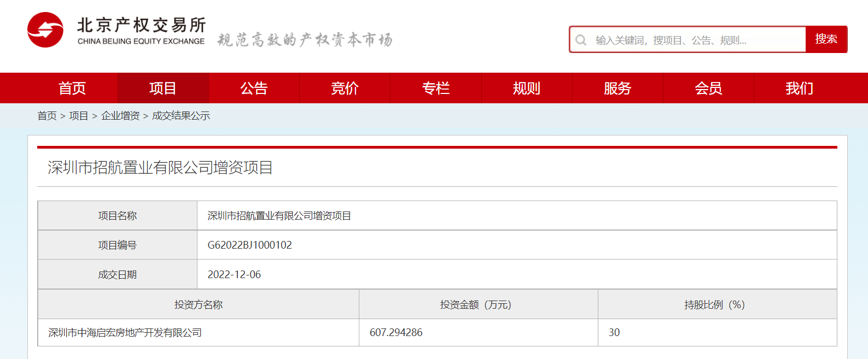
Task: Click the page heading 深圳市招航置业有限公司增资项目
Action: (160, 167)
